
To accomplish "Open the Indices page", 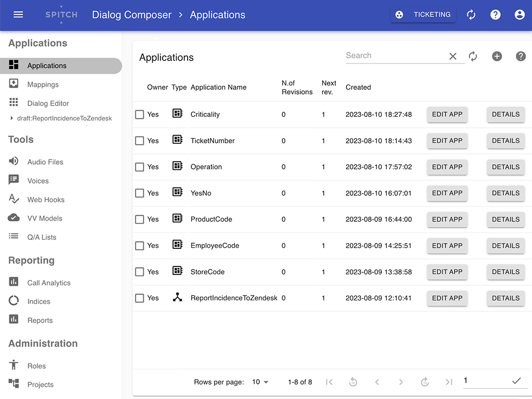I will (39, 301).
